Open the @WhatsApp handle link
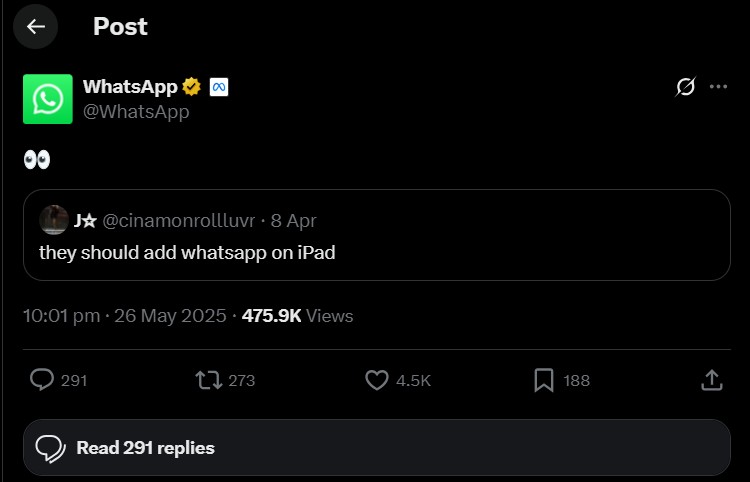Screen dimensions: 750x482 [x=136, y=112]
